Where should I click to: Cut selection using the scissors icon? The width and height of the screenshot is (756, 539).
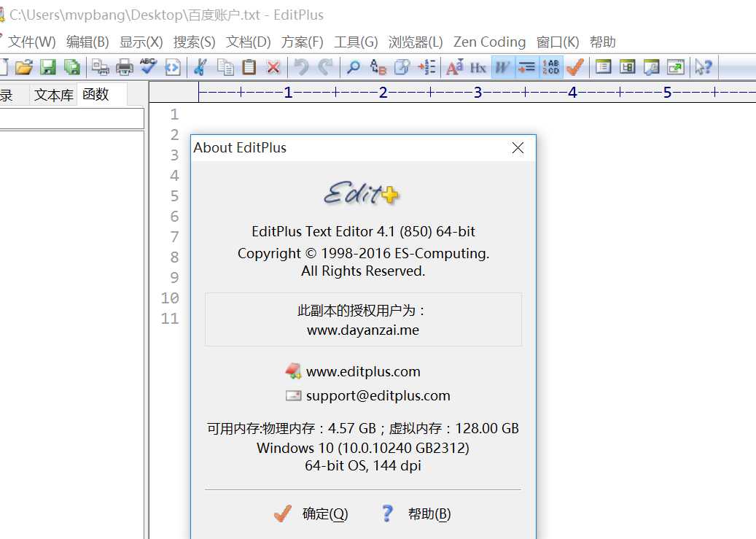pos(200,67)
